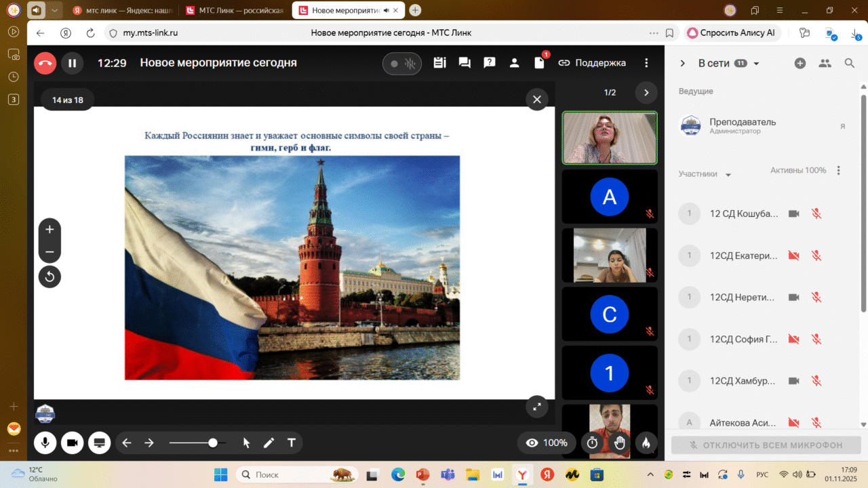
Task: Open the 'Поддержка' link
Action: coord(592,63)
